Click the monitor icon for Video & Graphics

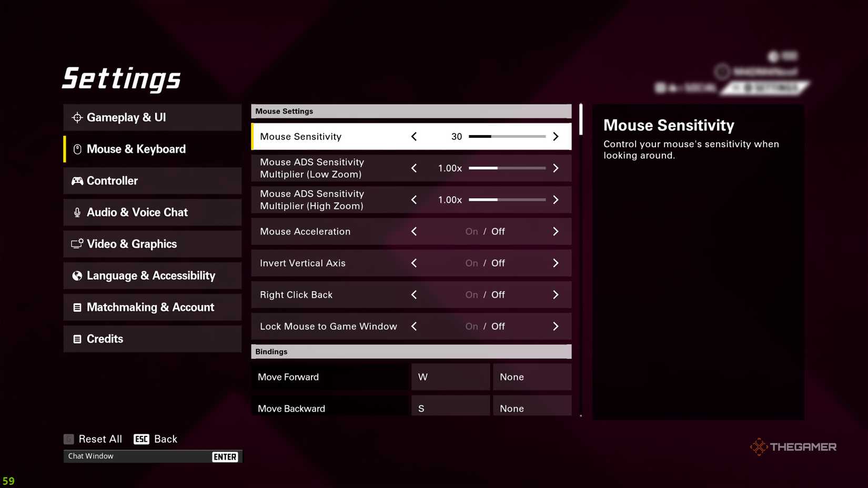point(77,244)
